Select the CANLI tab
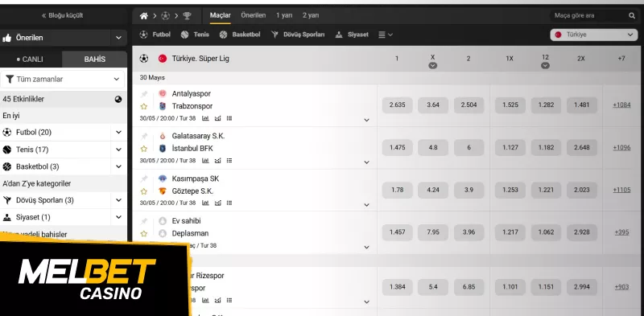Viewport: 644px width, 316px height. tap(31, 60)
